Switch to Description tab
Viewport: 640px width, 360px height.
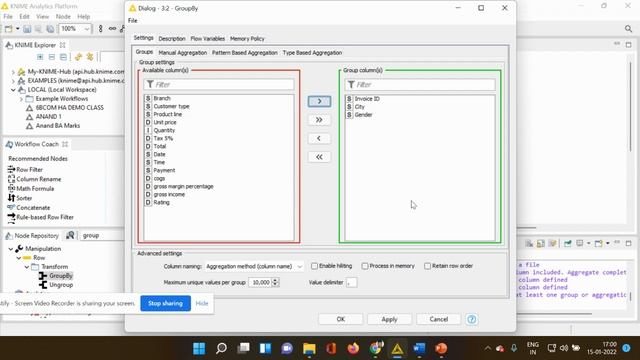tap(172, 39)
